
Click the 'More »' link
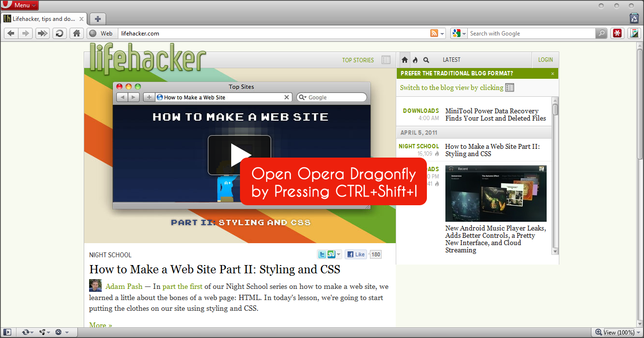click(101, 325)
